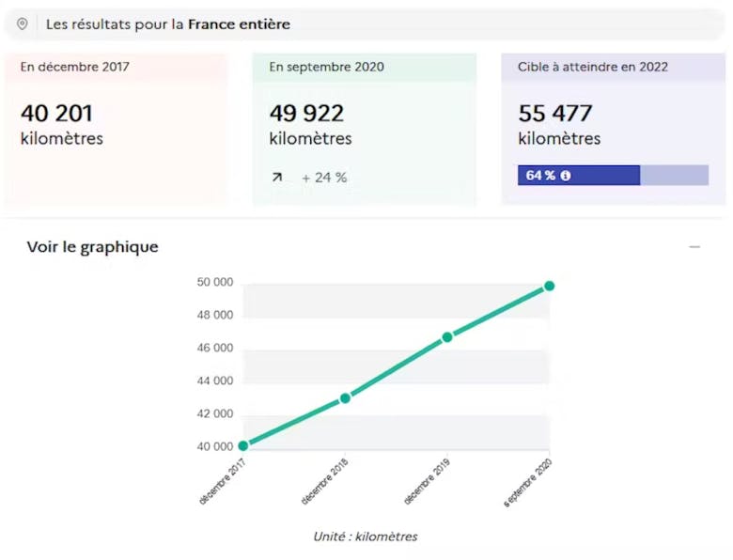Click the décembre 2019 chart point
Image resolution: width=733 pixels, height=560 pixels.
pos(447,336)
